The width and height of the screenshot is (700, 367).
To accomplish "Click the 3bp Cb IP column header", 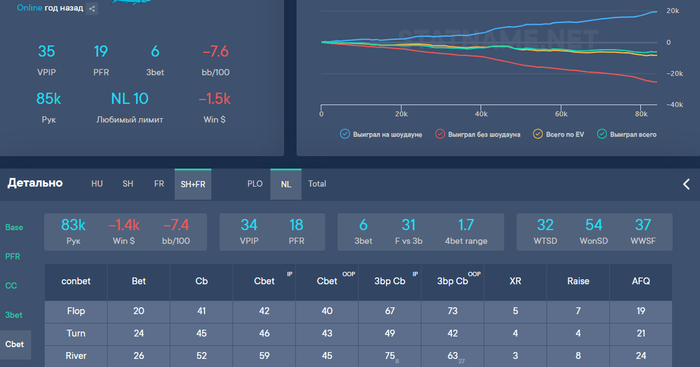I will click(390, 281).
